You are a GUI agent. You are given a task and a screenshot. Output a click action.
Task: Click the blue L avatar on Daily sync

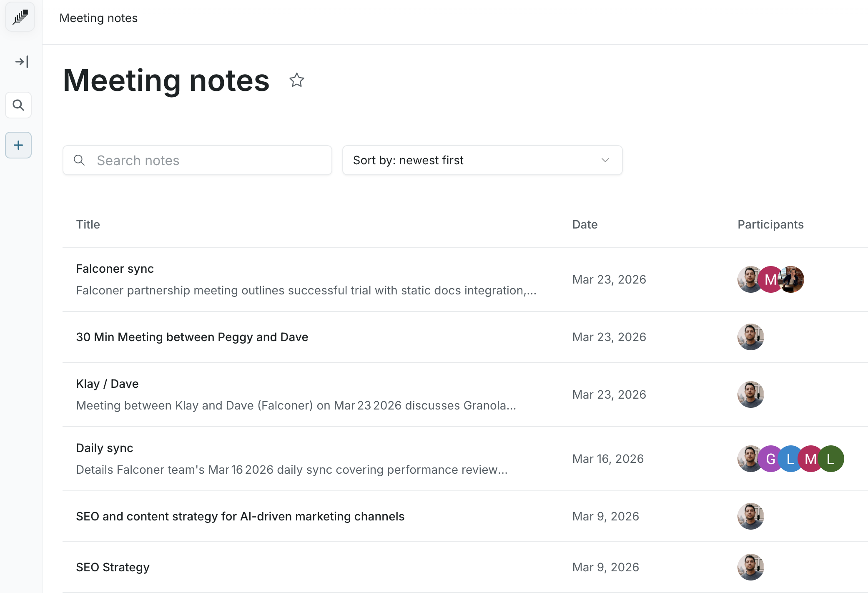tap(790, 459)
